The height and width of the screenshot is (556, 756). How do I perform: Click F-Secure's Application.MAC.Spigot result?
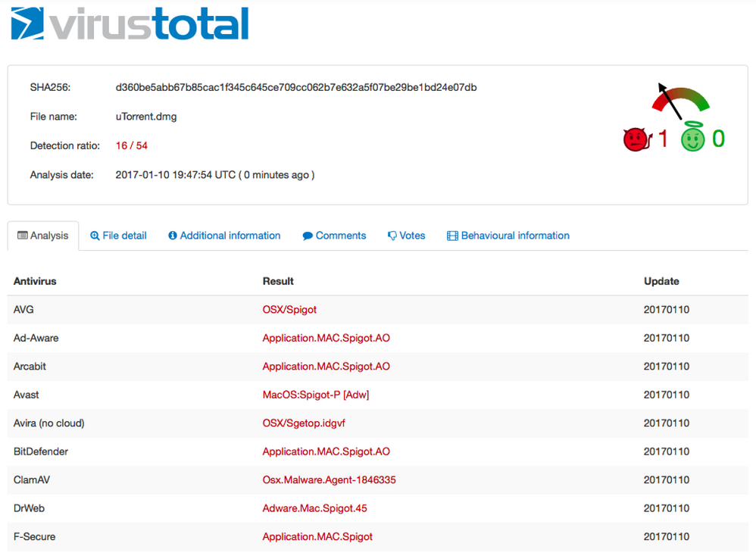pos(317,537)
